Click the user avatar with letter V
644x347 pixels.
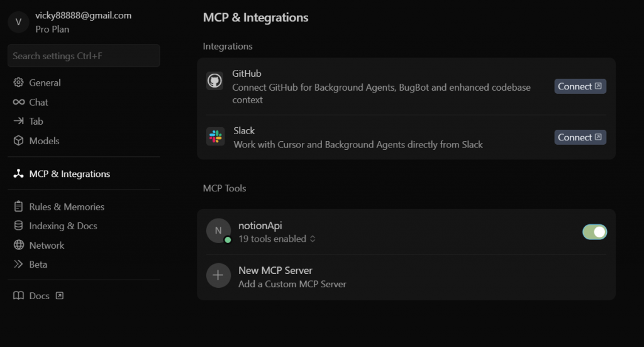tap(18, 22)
